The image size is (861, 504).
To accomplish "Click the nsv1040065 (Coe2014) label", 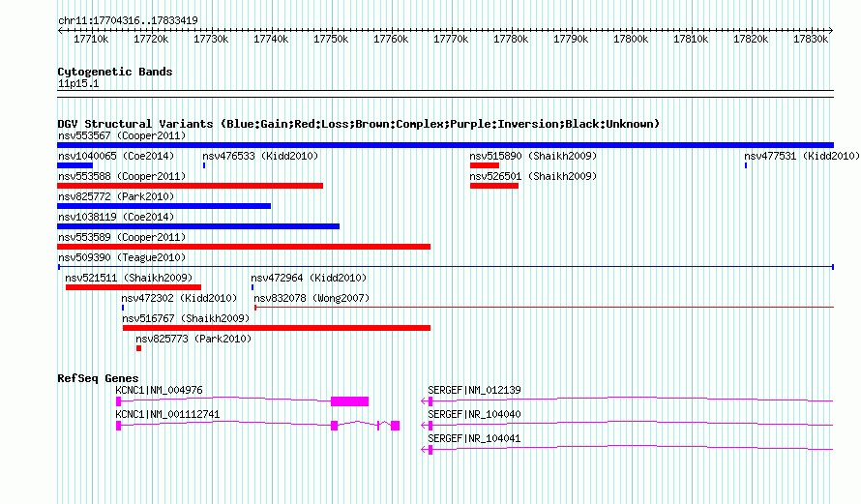I will click(x=116, y=156).
